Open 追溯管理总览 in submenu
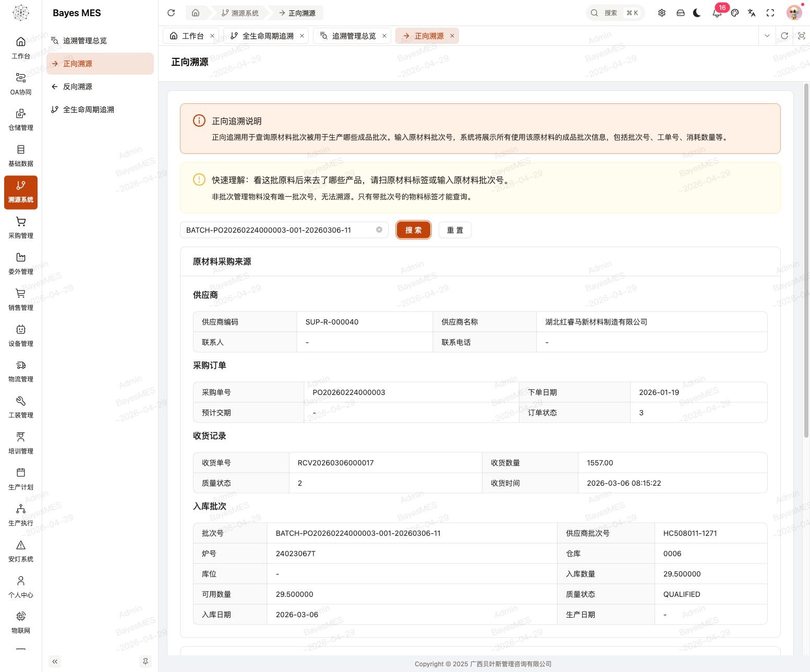The width and height of the screenshot is (810, 672). click(x=100, y=41)
